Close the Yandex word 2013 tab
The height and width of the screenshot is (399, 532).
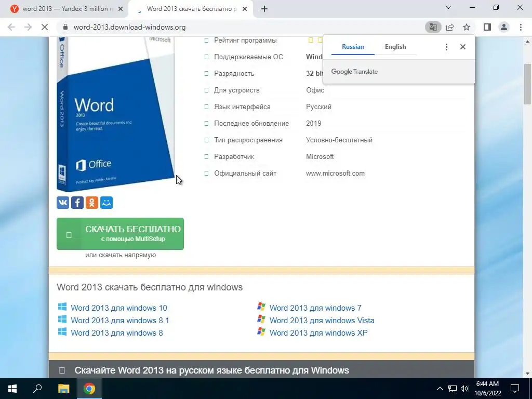121,9
